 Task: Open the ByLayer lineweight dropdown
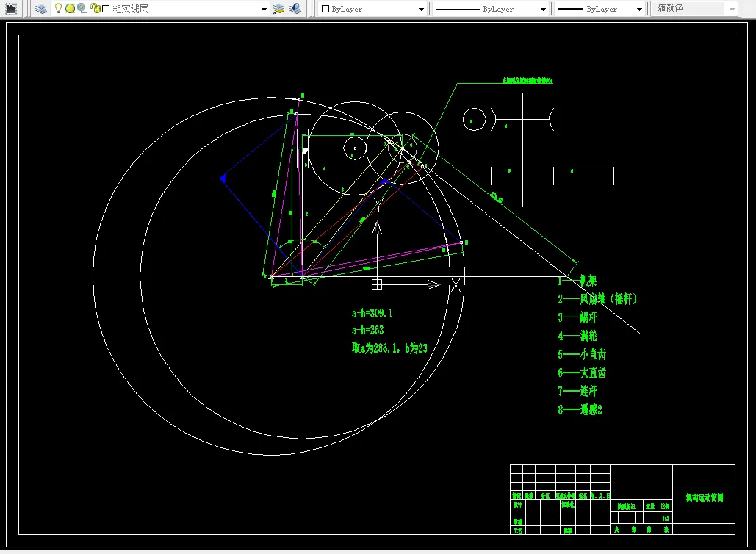(x=639, y=9)
